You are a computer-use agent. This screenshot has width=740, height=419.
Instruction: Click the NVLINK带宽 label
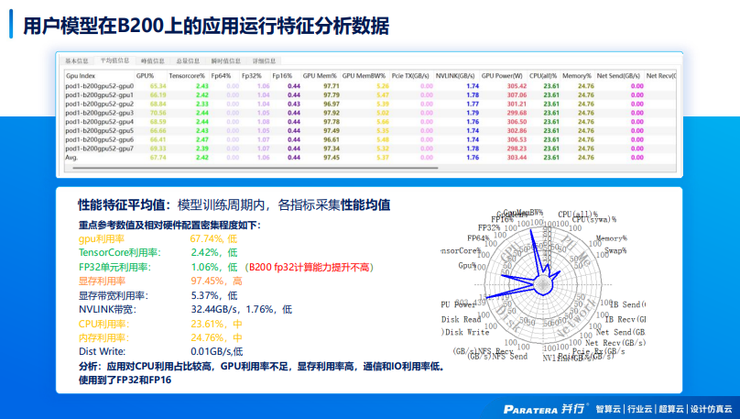point(108,310)
